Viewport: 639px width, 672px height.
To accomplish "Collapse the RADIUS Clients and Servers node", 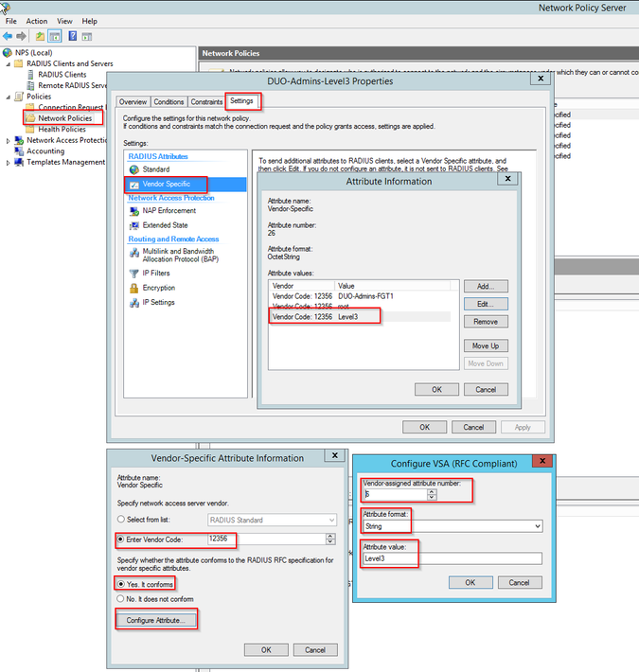I will (x=9, y=63).
